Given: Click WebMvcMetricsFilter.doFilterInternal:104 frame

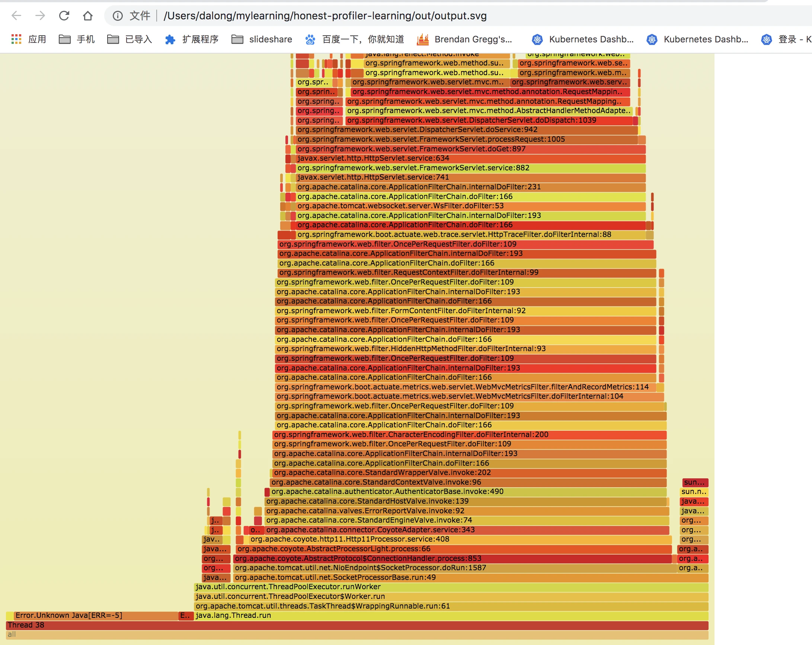Looking at the screenshot, I should pos(469,397).
